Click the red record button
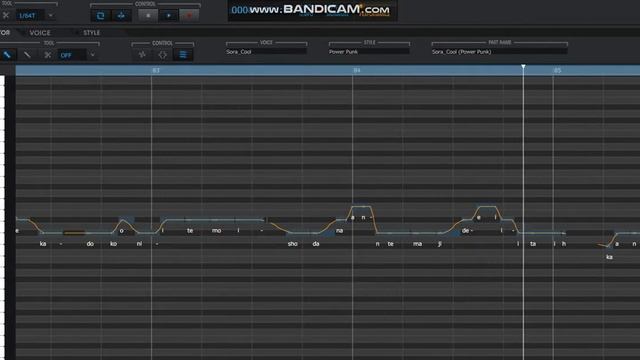Screen dimensions: 640x360 click(189, 16)
